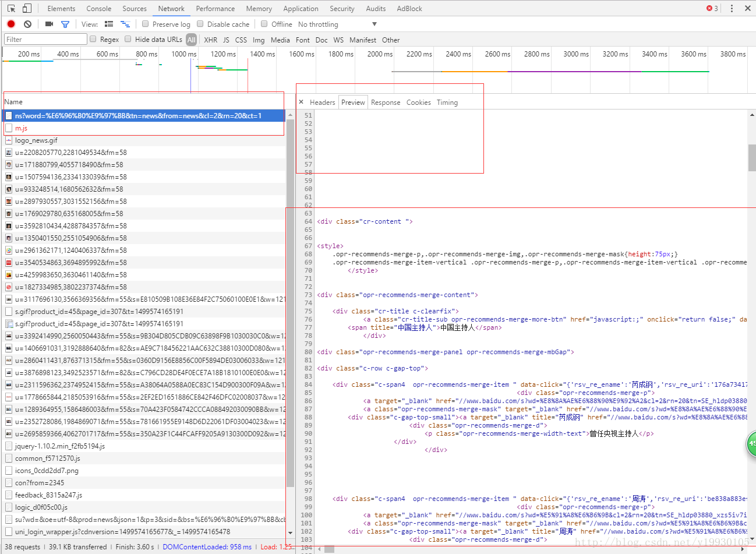Activate the inspect element picker icon

[x=11, y=8]
